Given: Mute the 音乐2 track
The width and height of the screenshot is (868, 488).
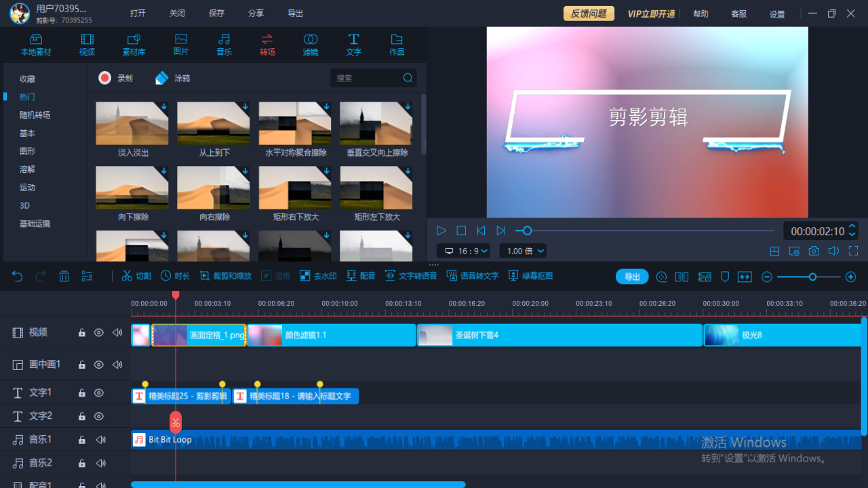Looking at the screenshot, I should click(100, 463).
